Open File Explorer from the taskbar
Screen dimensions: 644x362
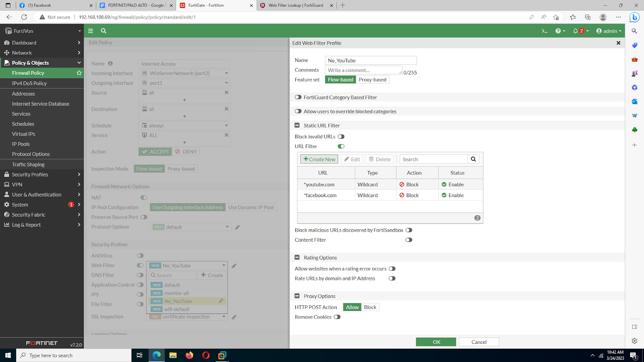pos(173,355)
